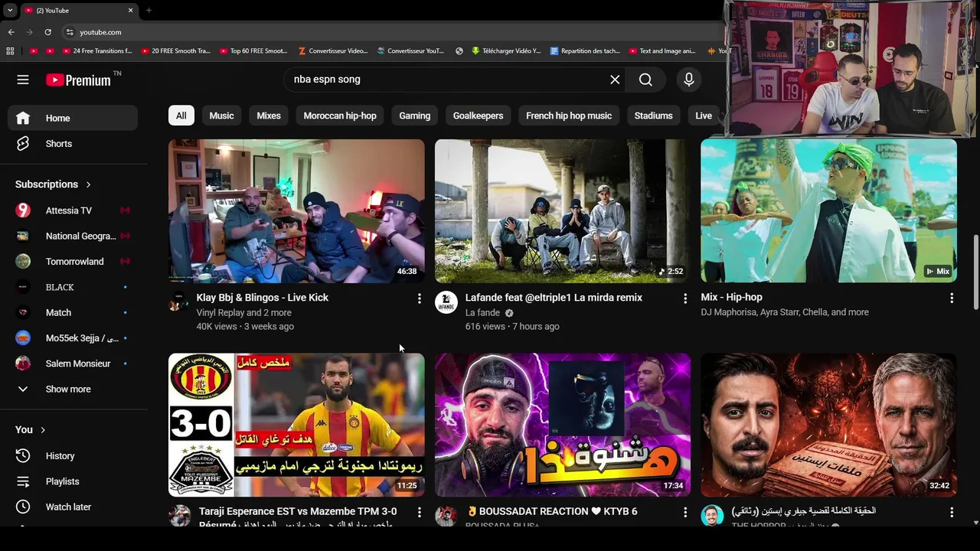Open options for 32:42 video with Arabic title
The width and height of the screenshot is (980, 551).
point(952,512)
